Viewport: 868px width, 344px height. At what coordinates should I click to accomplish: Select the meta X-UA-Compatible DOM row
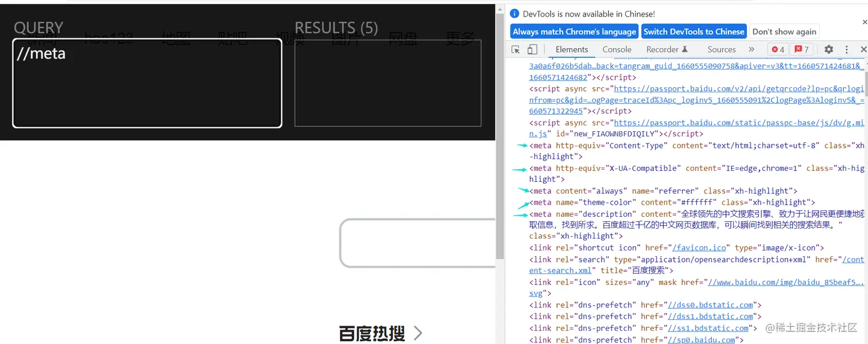click(696, 174)
